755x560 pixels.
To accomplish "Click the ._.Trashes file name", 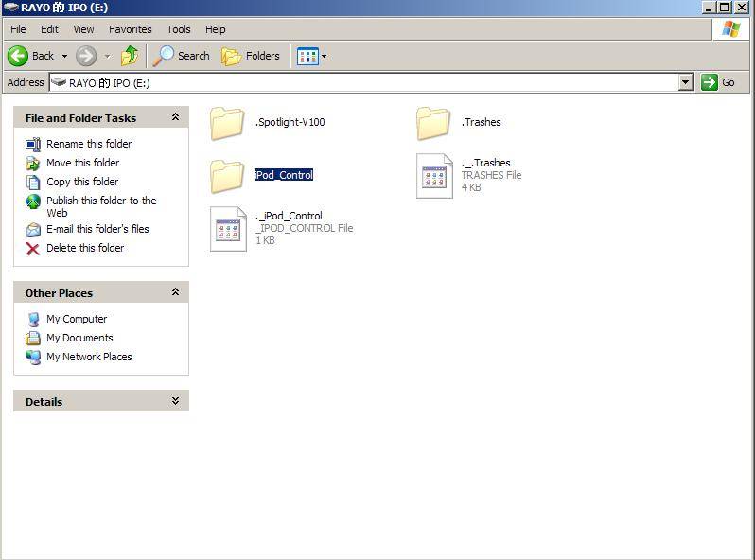I will (x=486, y=163).
